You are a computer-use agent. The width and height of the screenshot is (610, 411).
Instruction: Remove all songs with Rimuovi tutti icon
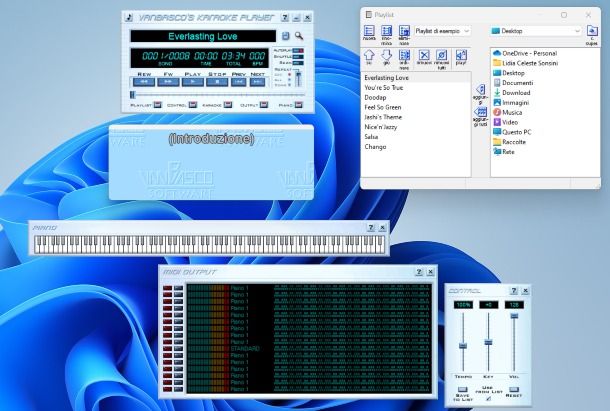442,59
